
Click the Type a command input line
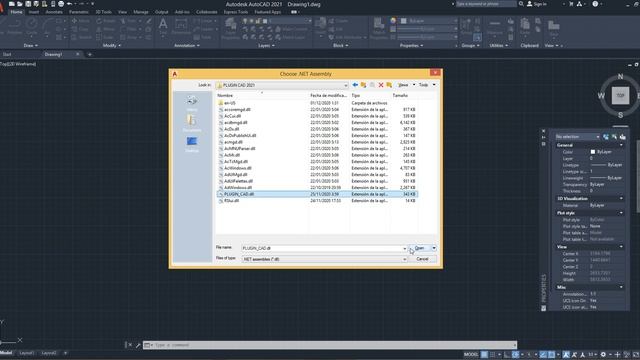click(x=330, y=345)
